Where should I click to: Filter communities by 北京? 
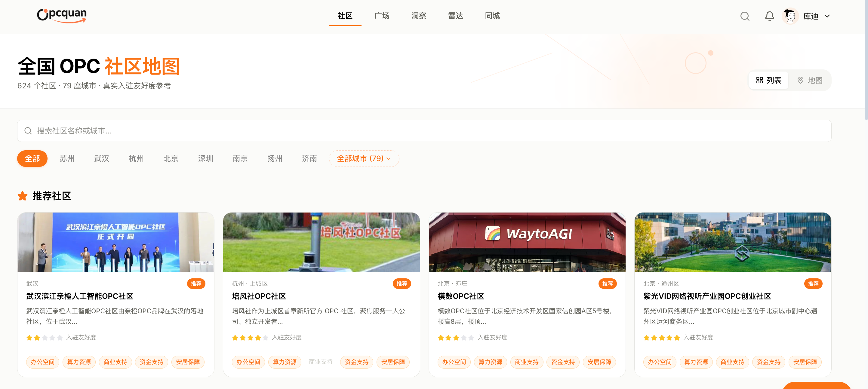point(171,158)
